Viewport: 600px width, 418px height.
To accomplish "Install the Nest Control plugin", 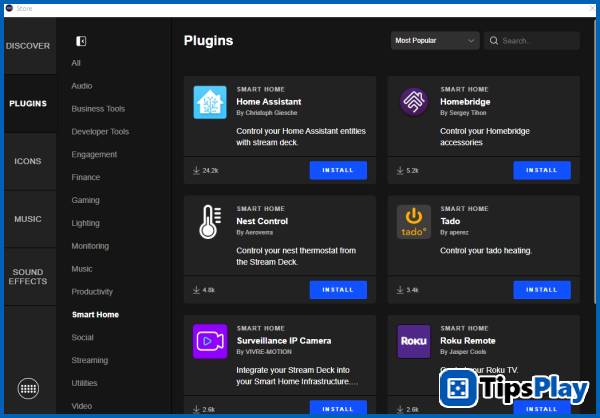I will click(x=338, y=290).
